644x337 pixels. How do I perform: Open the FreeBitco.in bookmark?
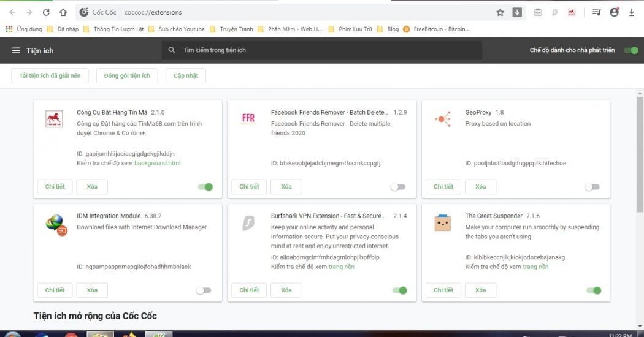point(436,29)
